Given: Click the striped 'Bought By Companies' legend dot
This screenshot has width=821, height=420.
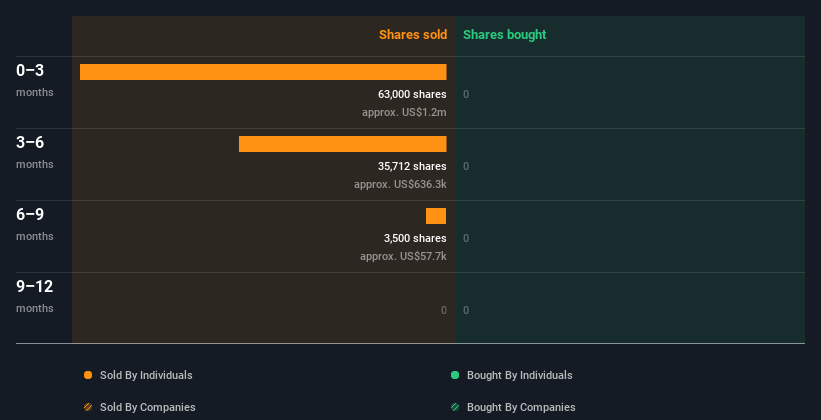Looking at the screenshot, I should (455, 407).
